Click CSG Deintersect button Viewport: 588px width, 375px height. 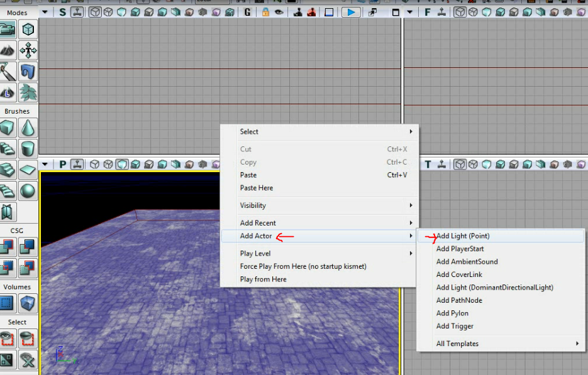coord(28,268)
